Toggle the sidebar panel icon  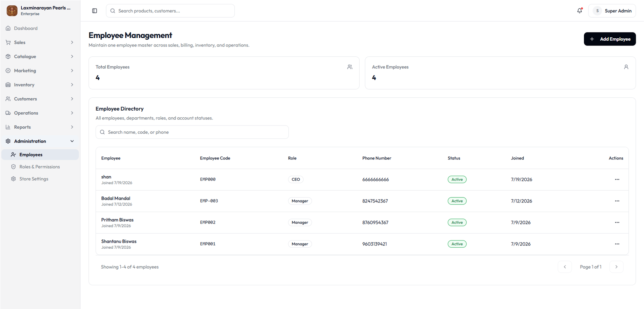95,11
